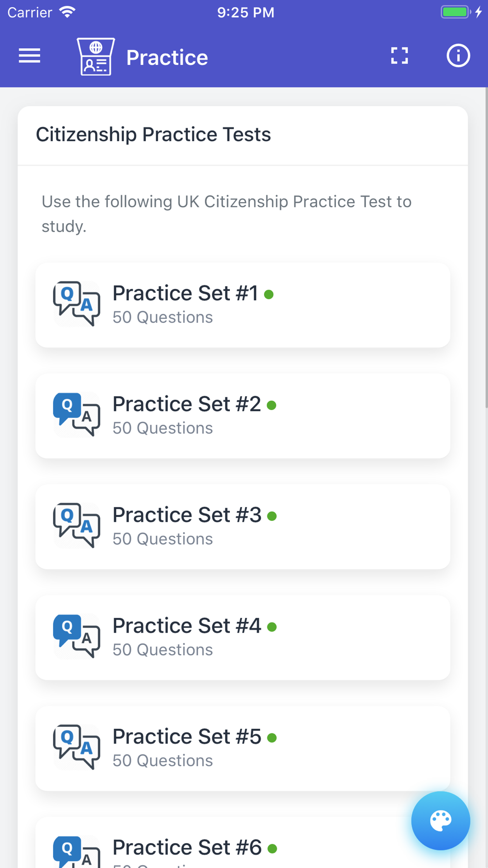The image size is (488, 868).
Task: Tap the green status dot on Set #1
Action: [268, 294]
